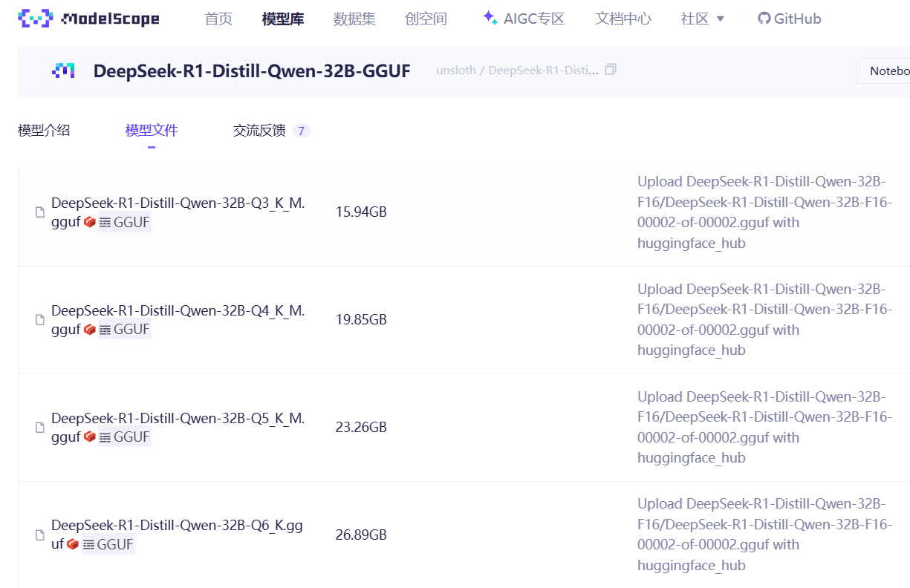The width and height of the screenshot is (910, 588).
Task: Expand the 社区 dropdown menu
Action: point(702,19)
